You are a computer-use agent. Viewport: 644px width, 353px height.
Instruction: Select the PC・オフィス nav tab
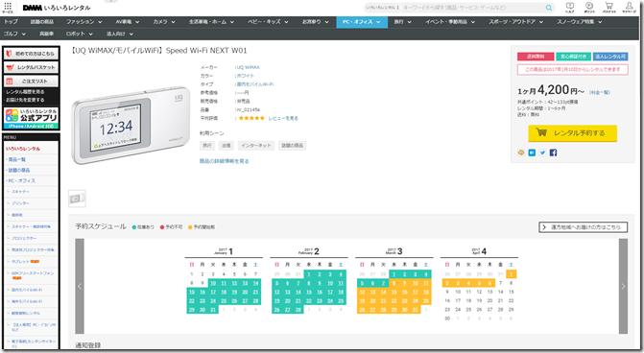tap(362, 22)
